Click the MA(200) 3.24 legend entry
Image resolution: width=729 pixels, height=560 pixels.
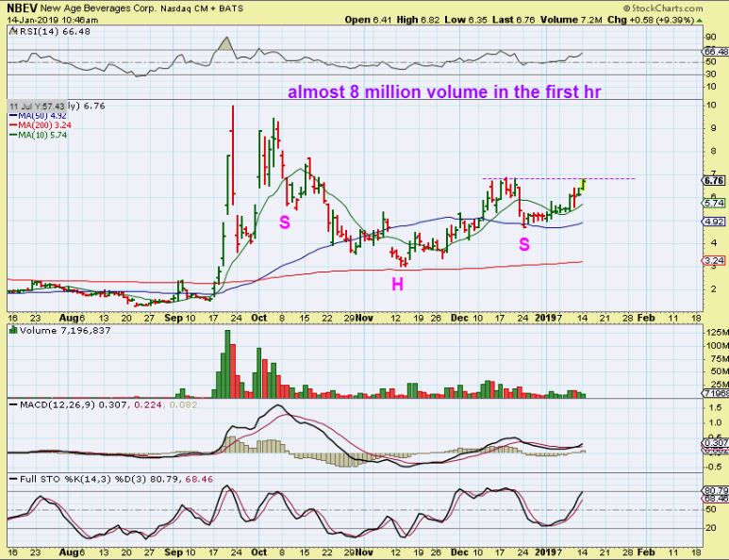pyautogui.click(x=41, y=125)
